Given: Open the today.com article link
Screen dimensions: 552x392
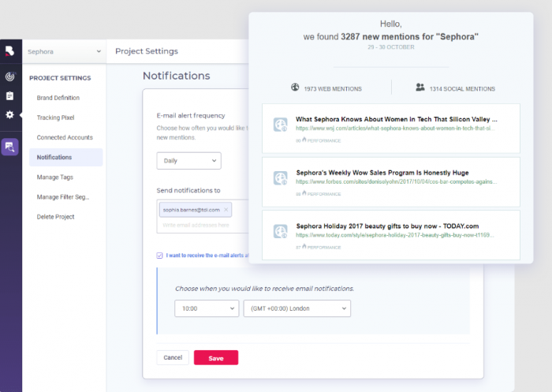Looking at the screenshot, I should pyautogui.click(x=395, y=235).
